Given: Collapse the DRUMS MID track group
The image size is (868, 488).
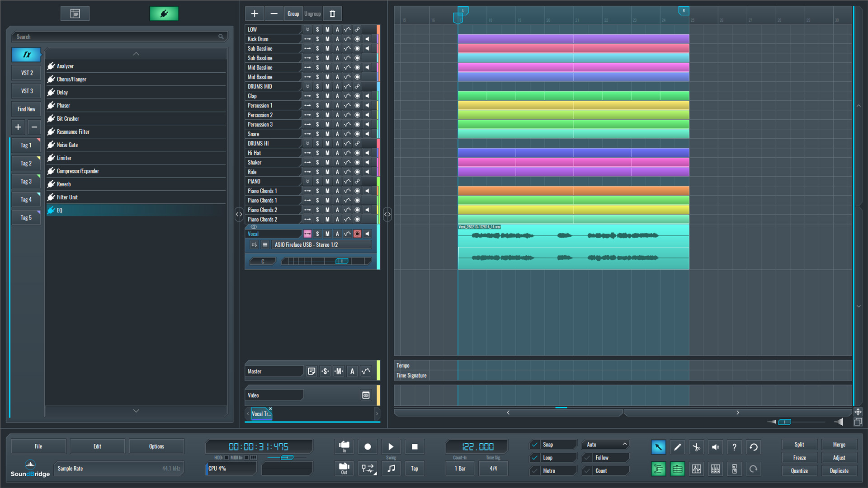Looking at the screenshot, I should (x=307, y=86).
